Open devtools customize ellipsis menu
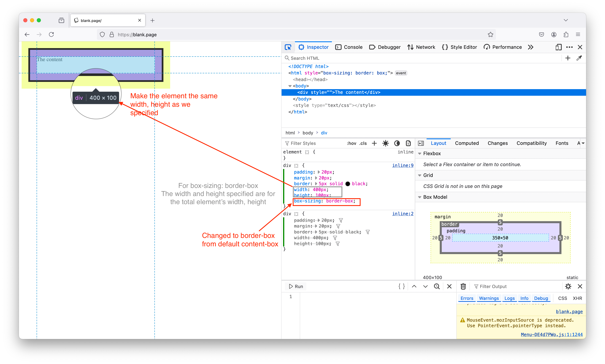This screenshot has height=364, width=605. [569, 47]
